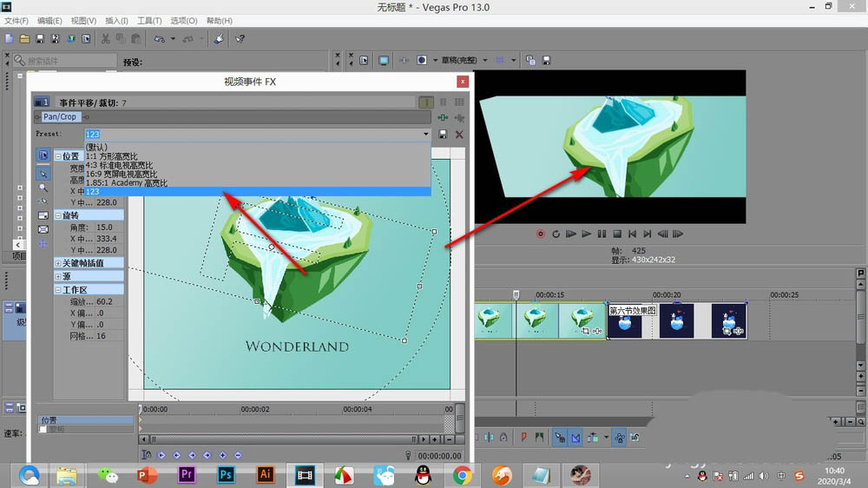This screenshot has height=488, width=868.
Task: Choose the 1.85:1 Academy 高宽比 preset
Action: pos(258,183)
